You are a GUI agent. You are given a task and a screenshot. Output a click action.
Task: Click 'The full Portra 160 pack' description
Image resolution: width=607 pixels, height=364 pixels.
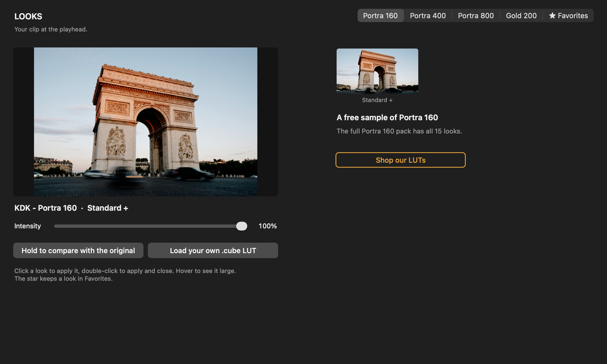(x=399, y=131)
